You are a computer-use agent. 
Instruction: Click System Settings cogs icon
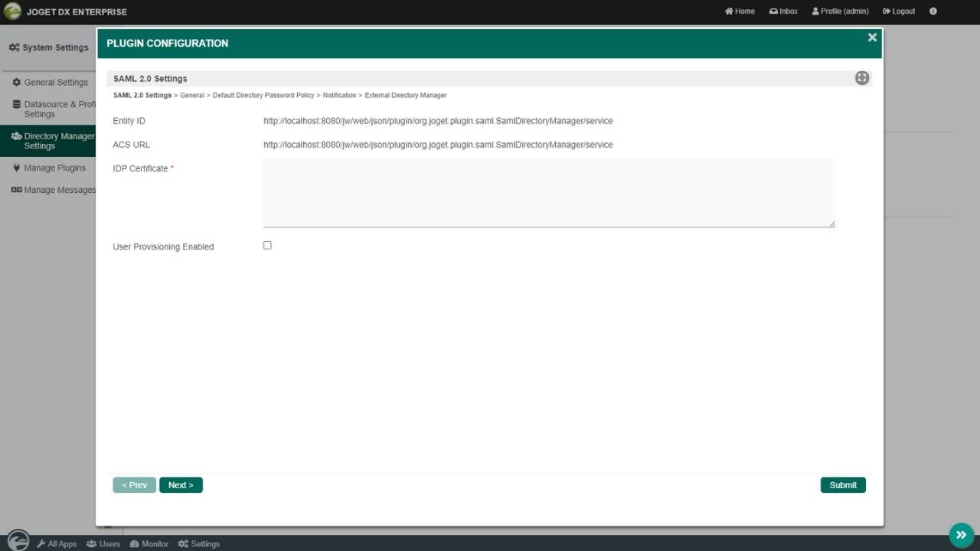tap(15, 47)
